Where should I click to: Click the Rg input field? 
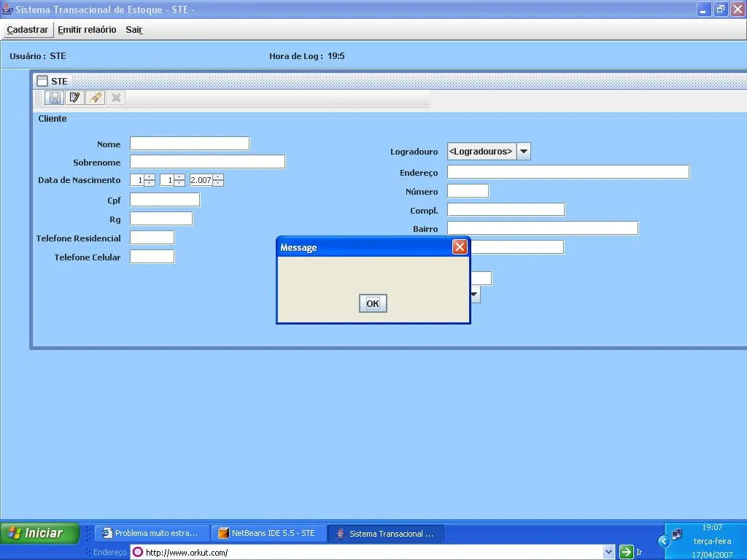pyautogui.click(x=161, y=219)
